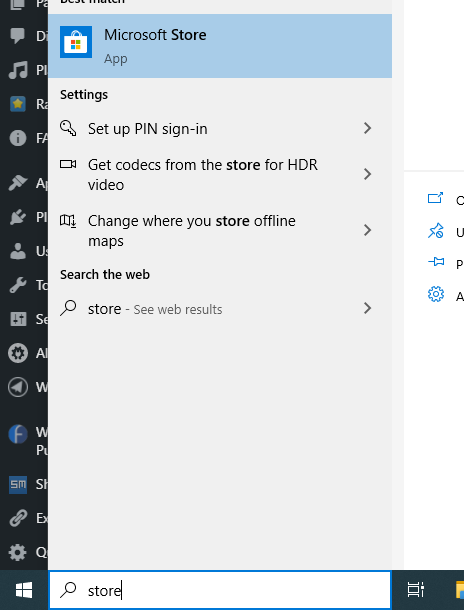Click map download icon beside offline maps

coord(68,221)
